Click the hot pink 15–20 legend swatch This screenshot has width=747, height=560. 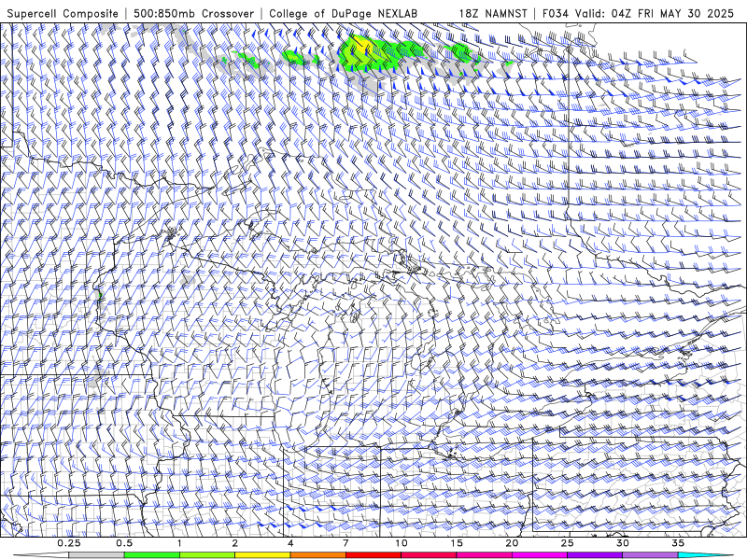click(x=484, y=555)
